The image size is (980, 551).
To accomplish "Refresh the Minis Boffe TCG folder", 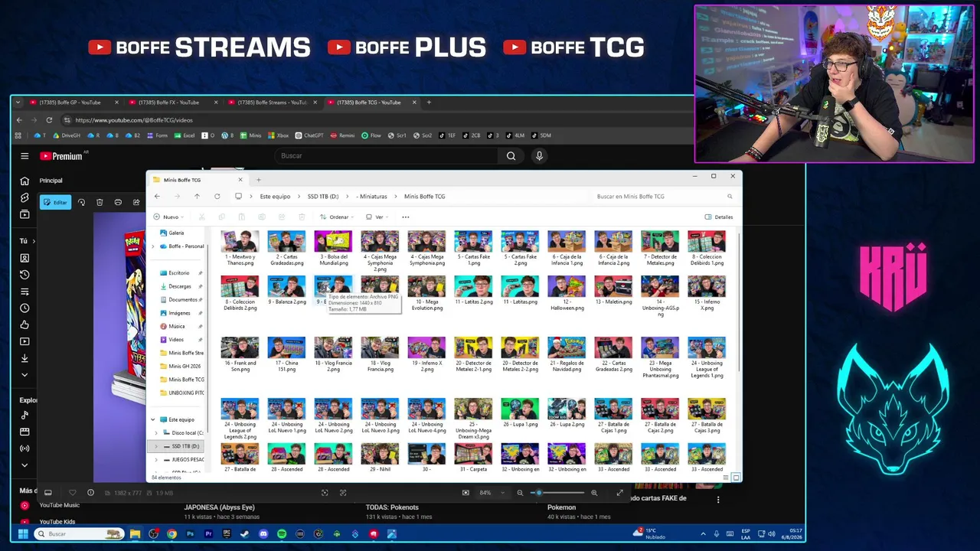I will [x=217, y=197].
